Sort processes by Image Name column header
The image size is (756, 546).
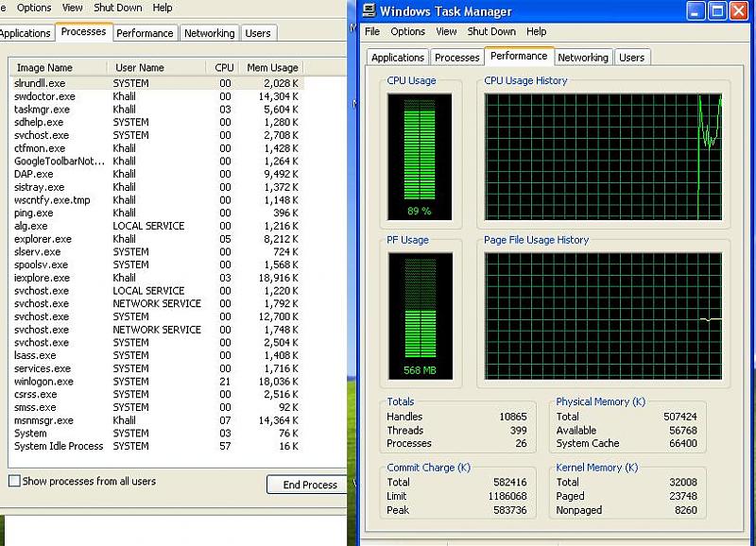44,68
